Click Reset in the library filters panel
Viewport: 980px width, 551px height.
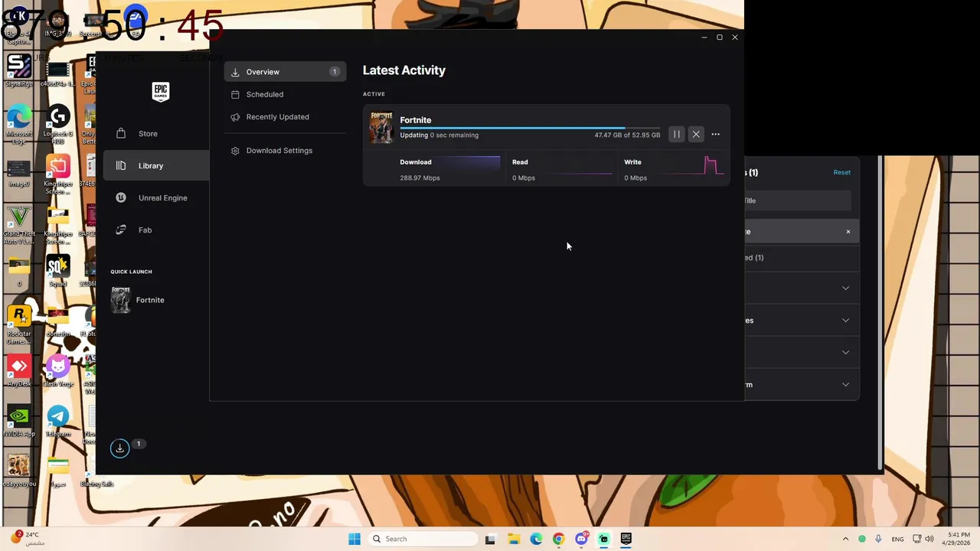coord(841,172)
